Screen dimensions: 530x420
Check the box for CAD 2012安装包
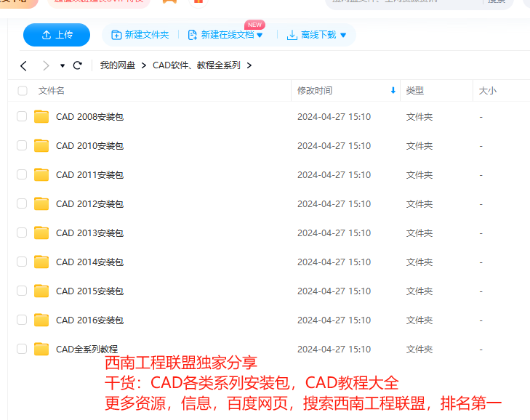point(22,203)
